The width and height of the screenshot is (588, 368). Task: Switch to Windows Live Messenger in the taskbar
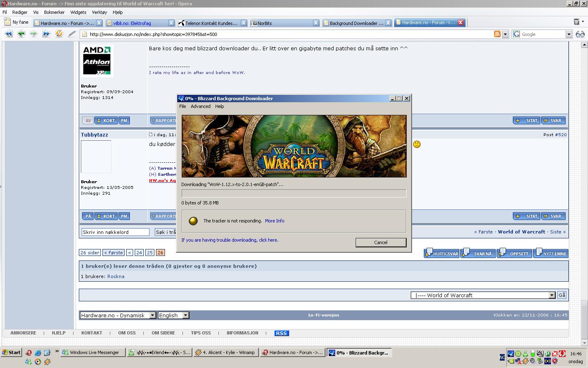tap(93, 352)
